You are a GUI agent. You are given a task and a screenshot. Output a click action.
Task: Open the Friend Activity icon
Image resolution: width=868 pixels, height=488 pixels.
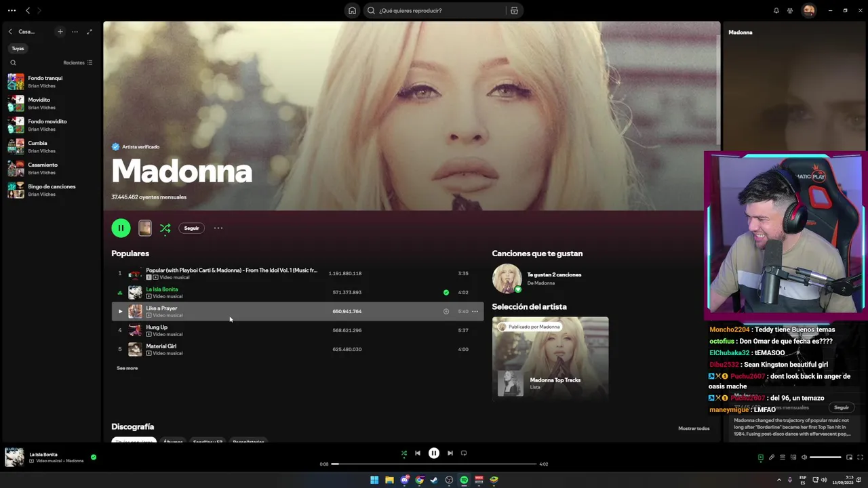coord(790,10)
